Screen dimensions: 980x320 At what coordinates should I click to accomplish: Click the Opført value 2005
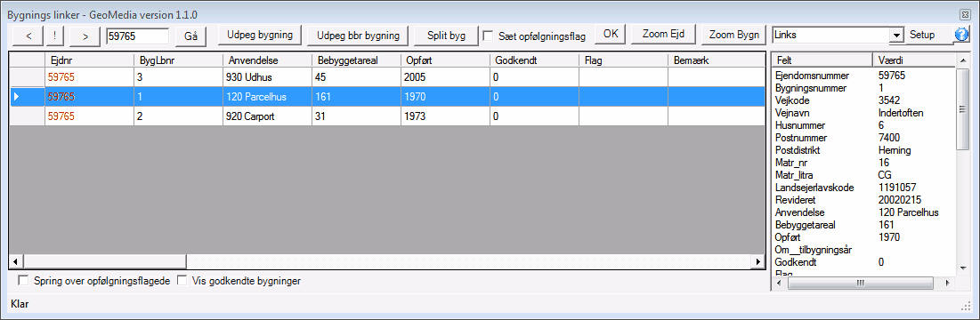445,76
